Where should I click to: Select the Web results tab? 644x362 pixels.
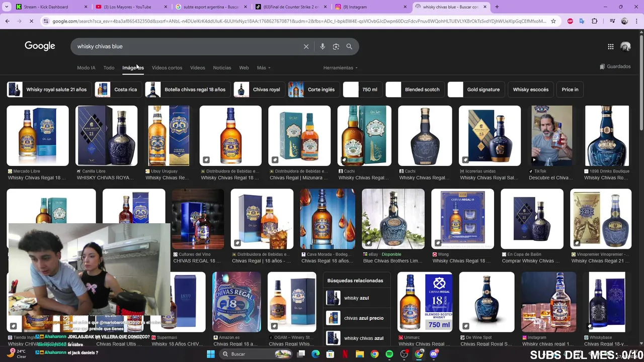244,67
